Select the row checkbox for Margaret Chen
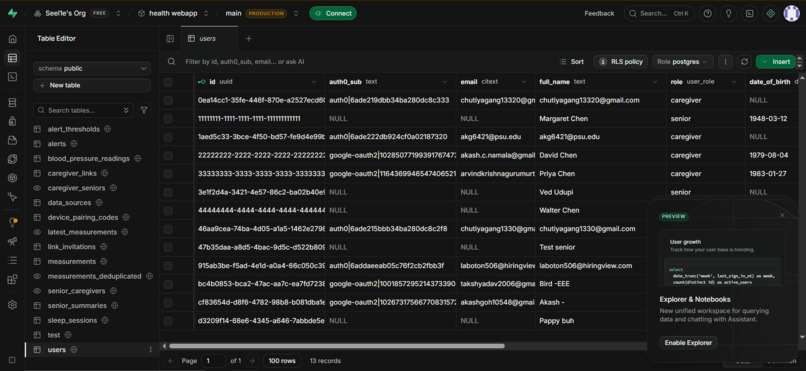Image resolution: width=806 pixels, height=371 pixels. pos(168,119)
